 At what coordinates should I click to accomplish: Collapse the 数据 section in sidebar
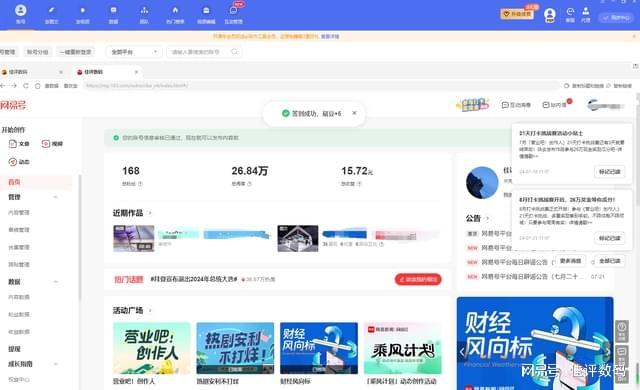[56, 282]
